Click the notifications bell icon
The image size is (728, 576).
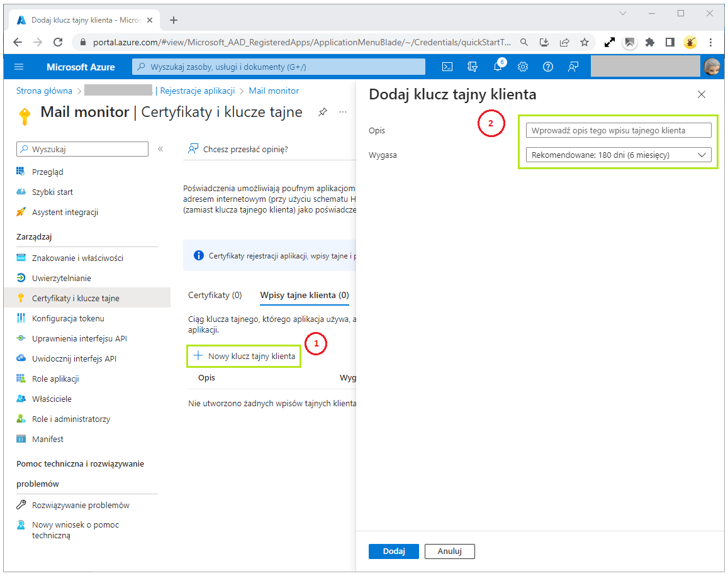click(497, 67)
